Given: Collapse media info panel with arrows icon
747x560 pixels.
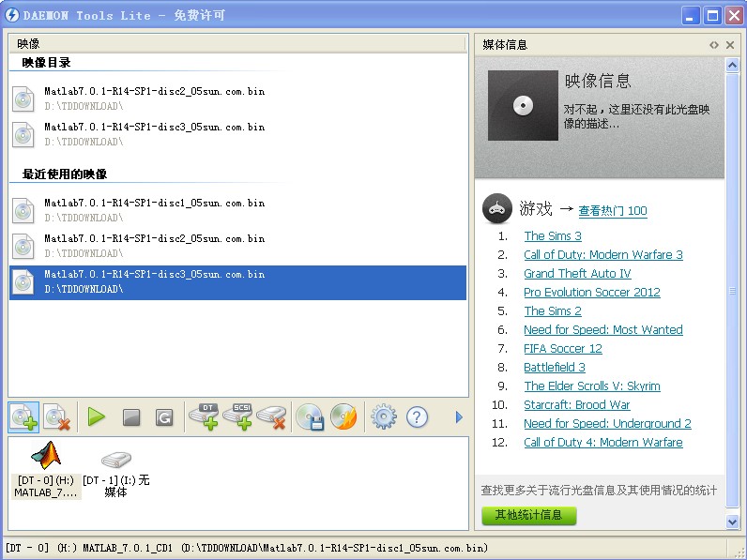Looking at the screenshot, I should (x=714, y=44).
